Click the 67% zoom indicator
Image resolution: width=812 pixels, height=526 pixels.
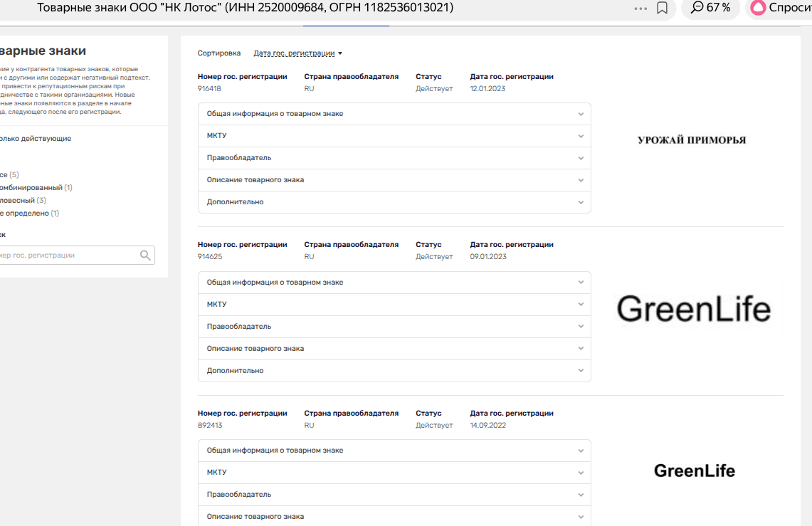[x=711, y=8]
